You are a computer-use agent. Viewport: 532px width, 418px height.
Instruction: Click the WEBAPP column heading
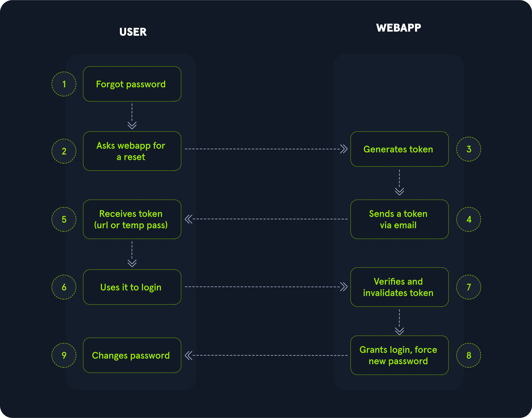pos(398,28)
